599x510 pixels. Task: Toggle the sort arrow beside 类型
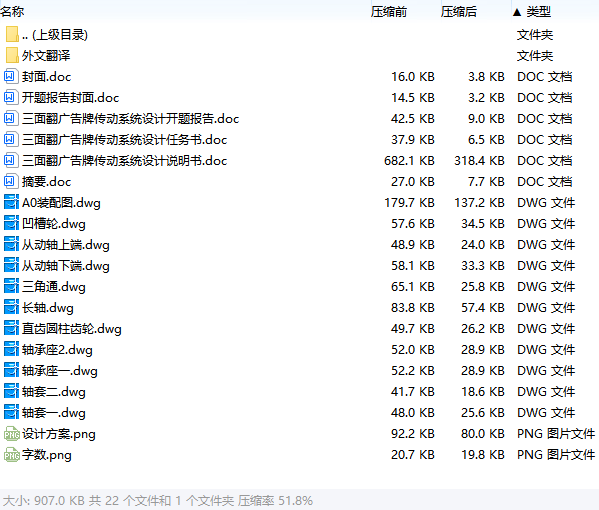click(x=517, y=12)
